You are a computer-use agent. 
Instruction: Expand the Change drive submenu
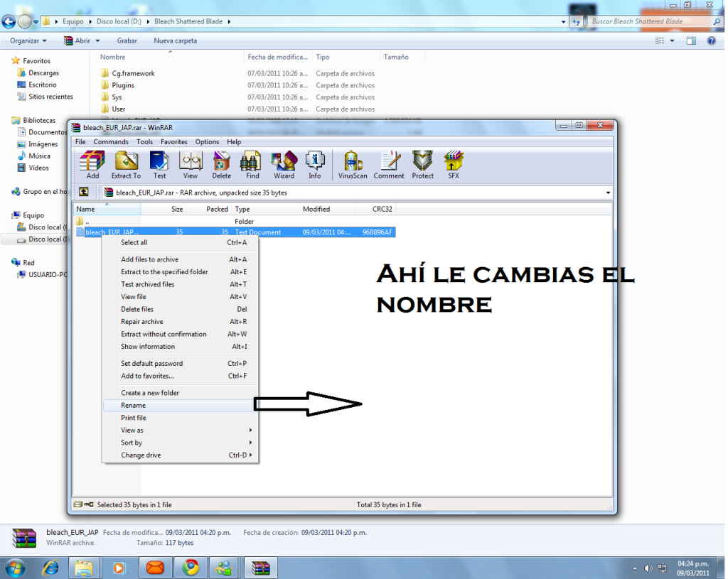[180, 455]
